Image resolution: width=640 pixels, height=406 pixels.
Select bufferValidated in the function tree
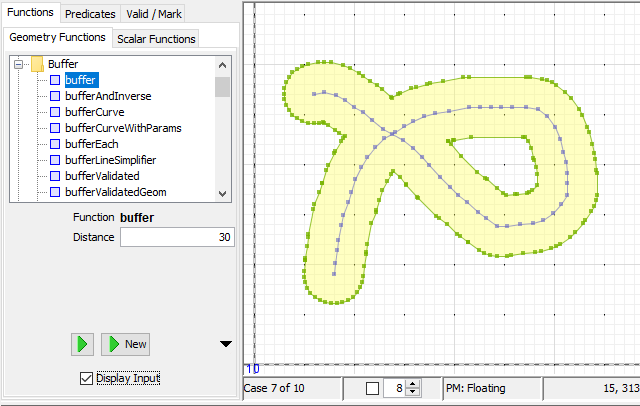(102, 176)
